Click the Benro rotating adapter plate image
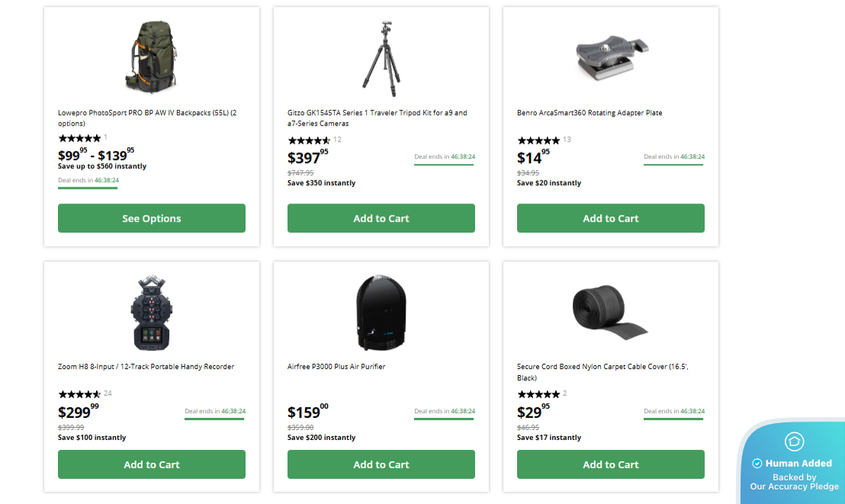This screenshot has height=504, width=845. point(611,56)
